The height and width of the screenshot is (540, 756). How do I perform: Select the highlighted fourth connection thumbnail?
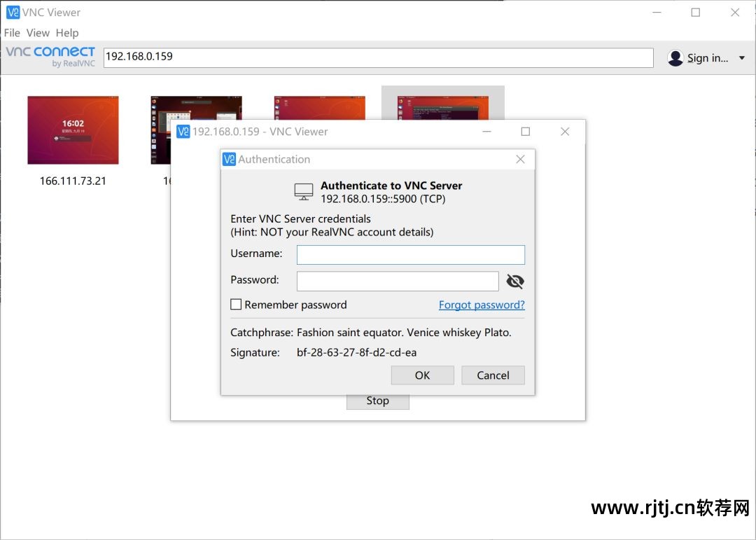442,107
